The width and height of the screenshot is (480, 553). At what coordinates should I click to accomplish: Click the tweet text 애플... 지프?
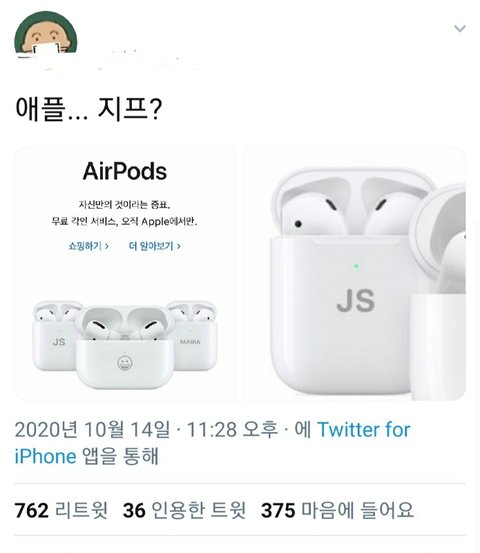pos(89,109)
